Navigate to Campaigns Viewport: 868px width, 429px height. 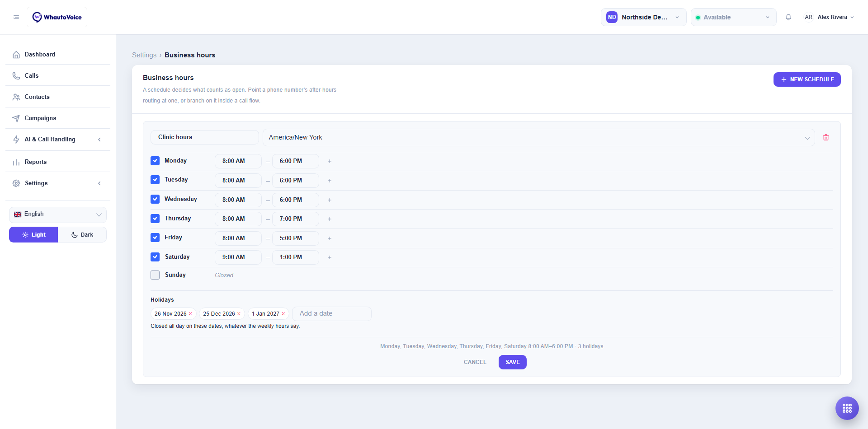pyautogui.click(x=58, y=118)
